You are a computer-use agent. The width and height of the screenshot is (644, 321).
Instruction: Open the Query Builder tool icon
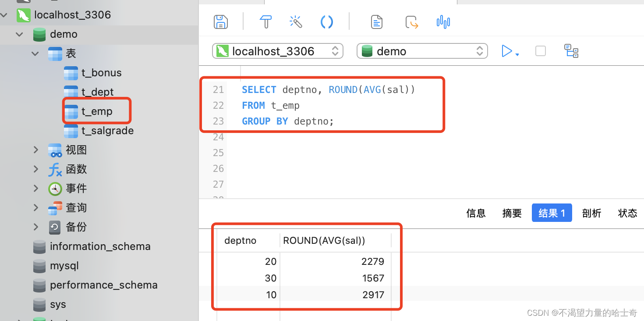[265, 21]
